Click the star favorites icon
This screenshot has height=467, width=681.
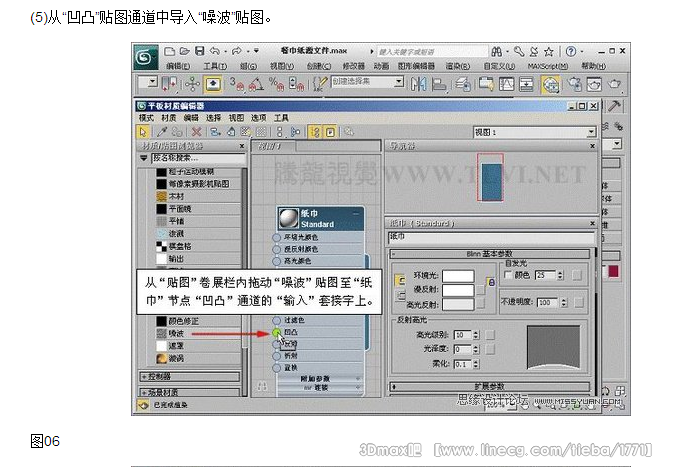coord(549,52)
